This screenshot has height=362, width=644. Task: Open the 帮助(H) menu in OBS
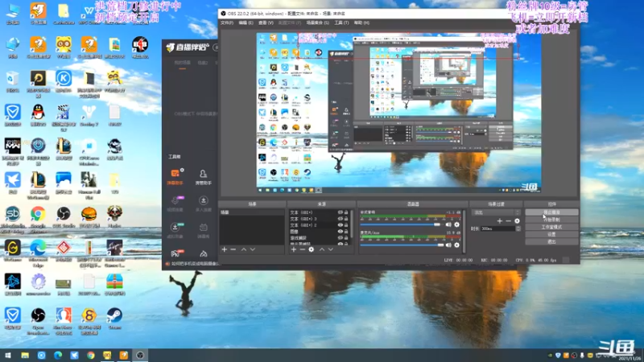(x=361, y=23)
